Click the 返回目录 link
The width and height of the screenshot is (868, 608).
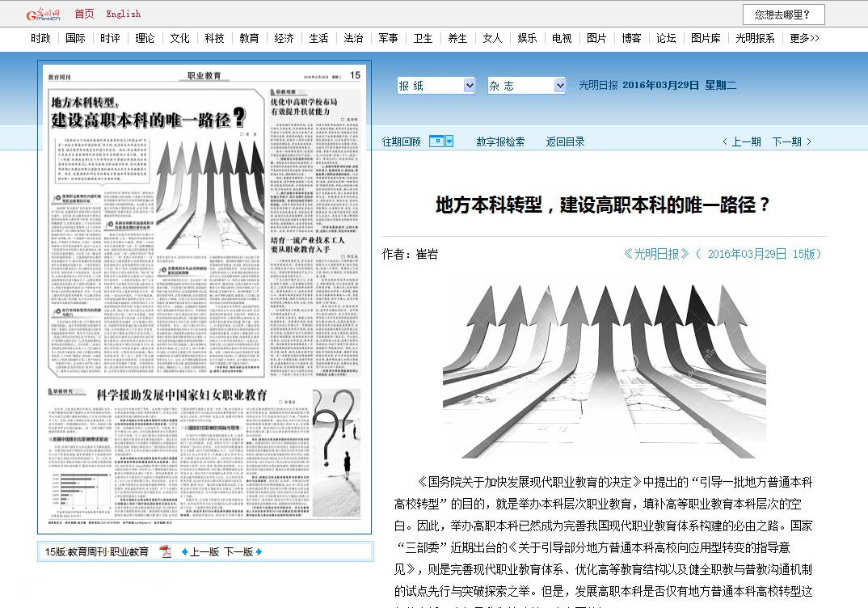coord(565,141)
